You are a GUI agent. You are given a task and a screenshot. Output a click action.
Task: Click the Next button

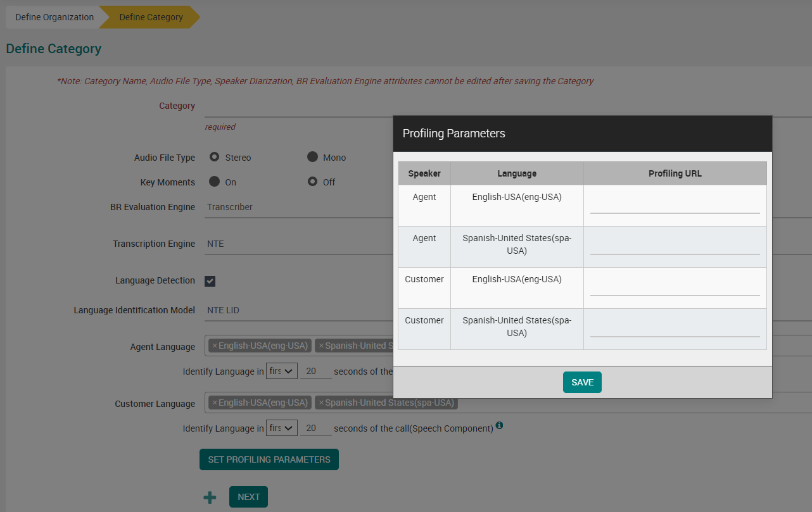point(248,497)
